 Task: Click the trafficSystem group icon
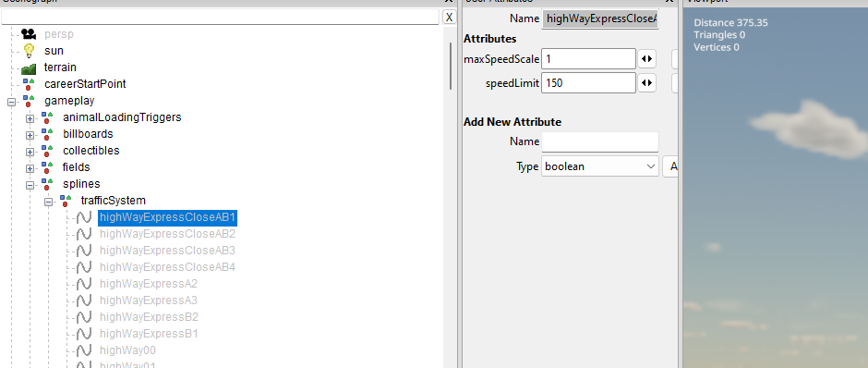[x=66, y=201]
